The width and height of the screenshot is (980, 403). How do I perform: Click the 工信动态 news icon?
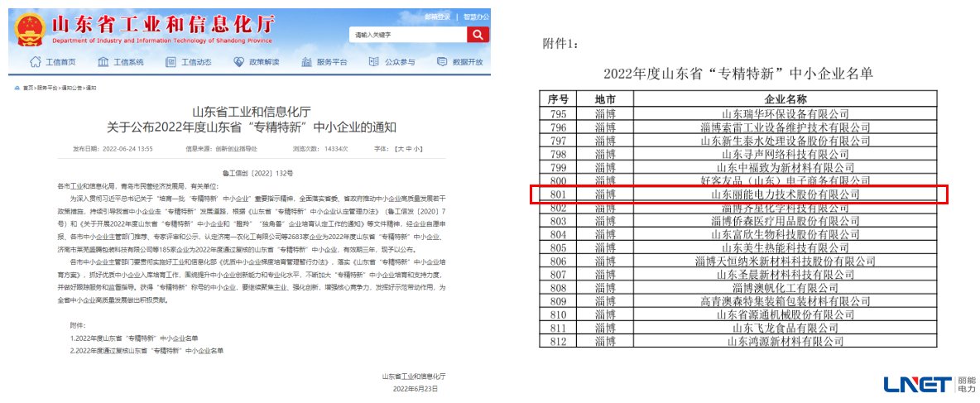[x=171, y=62]
